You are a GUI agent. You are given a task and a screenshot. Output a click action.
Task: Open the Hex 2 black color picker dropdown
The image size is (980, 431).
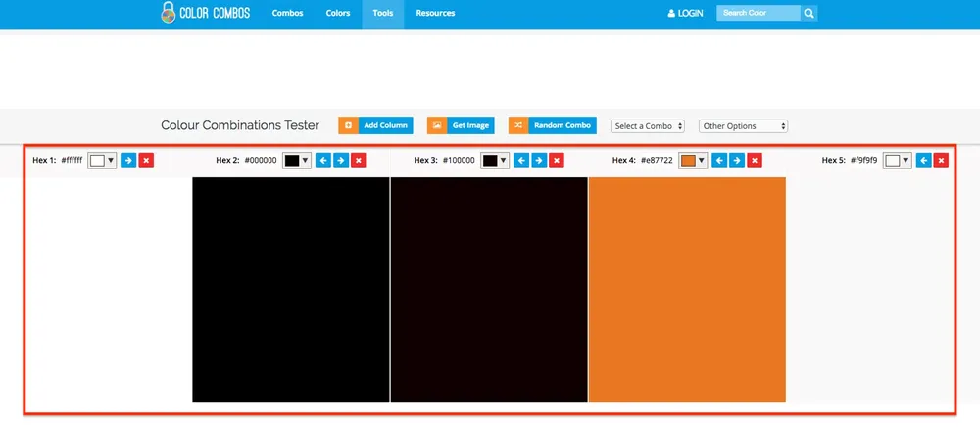(x=297, y=161)
